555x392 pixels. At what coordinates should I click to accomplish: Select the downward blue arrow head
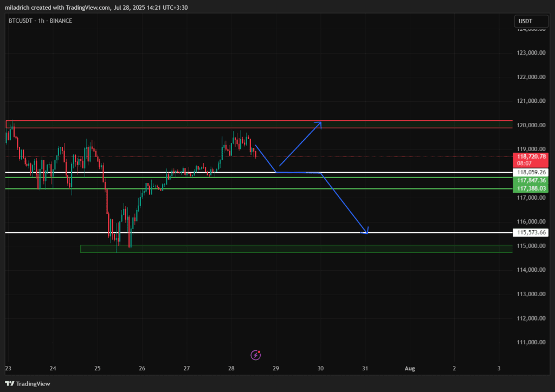(366, 231)
